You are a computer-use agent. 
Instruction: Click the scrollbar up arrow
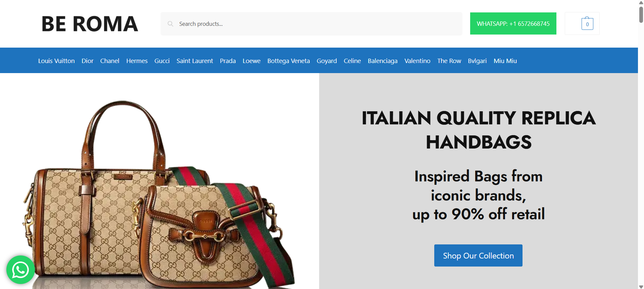click(641, 2)
